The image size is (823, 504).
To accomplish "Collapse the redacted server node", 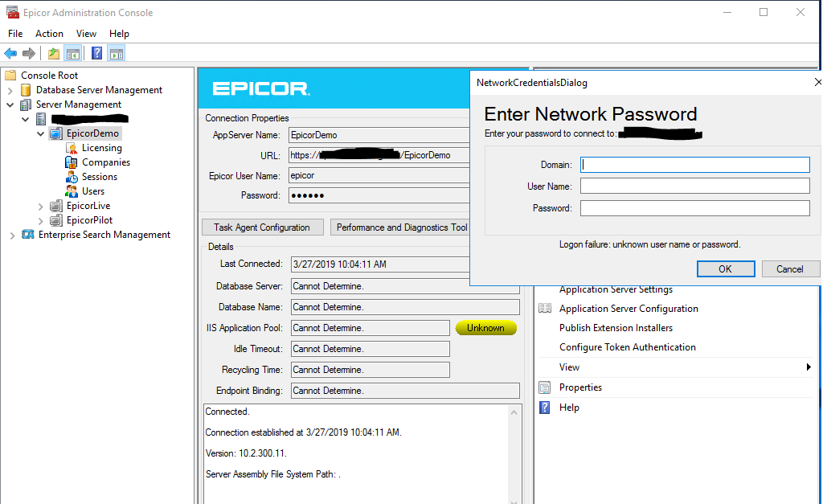I will (x=25, y=119).
